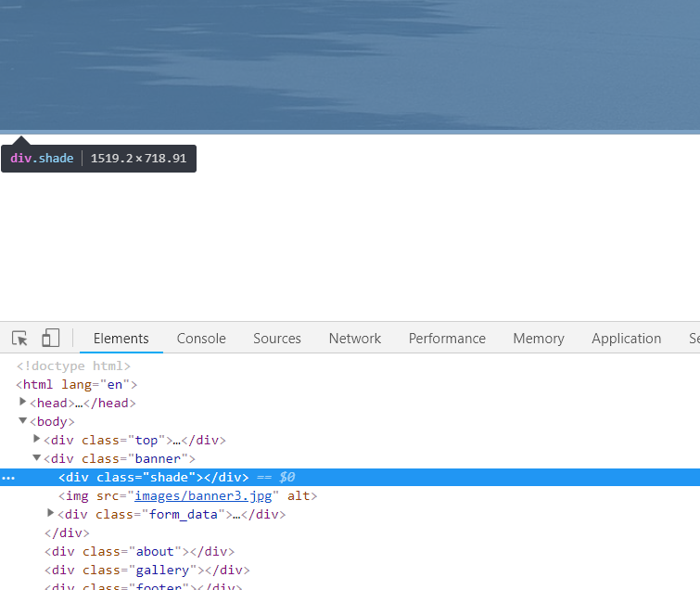Switch to the Memory tab
This screenshot has width=700, height=590.
pyautogui.click(x=539, y=339)
